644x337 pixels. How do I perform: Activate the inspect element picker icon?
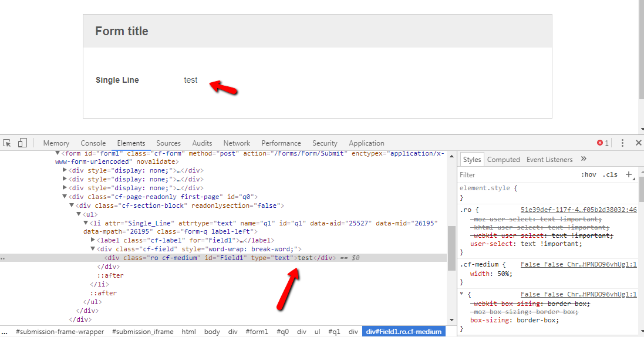7,143
